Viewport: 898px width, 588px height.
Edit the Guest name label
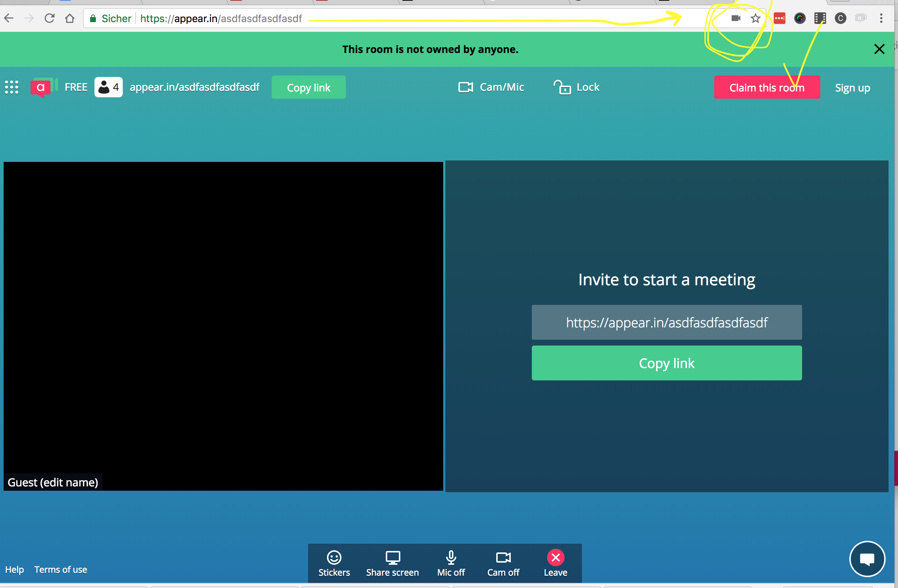coord(53,482)
